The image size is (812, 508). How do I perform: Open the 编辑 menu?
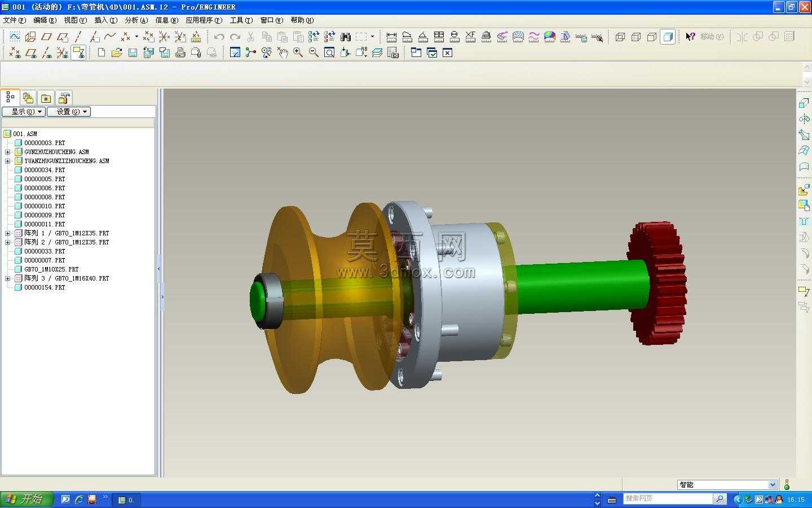click(45, 20)
